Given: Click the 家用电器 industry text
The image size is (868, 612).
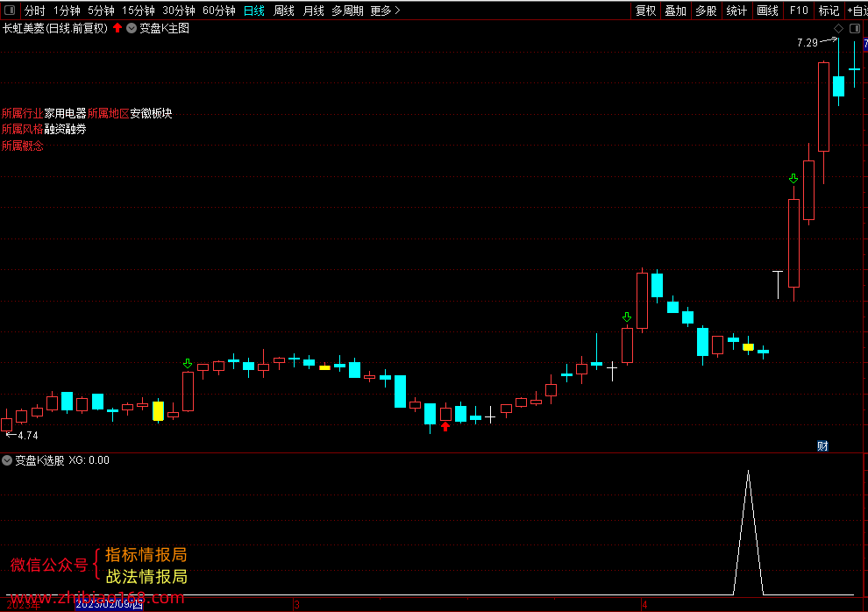Looking at the screenshot, I should 66,113.
